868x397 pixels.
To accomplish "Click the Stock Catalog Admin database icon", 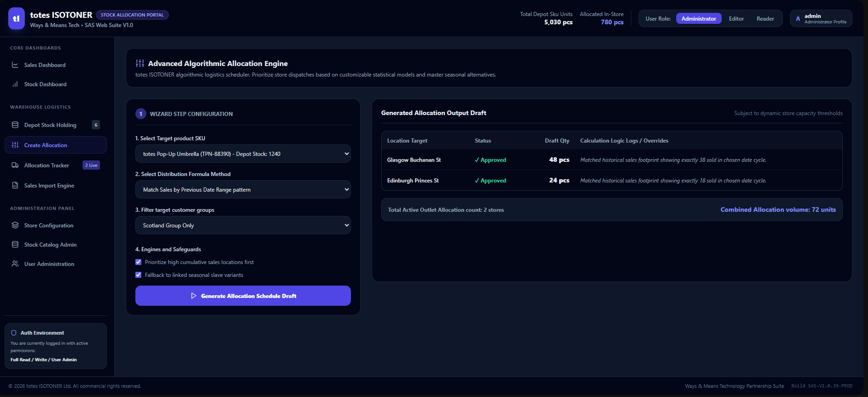I will point(15,245).
